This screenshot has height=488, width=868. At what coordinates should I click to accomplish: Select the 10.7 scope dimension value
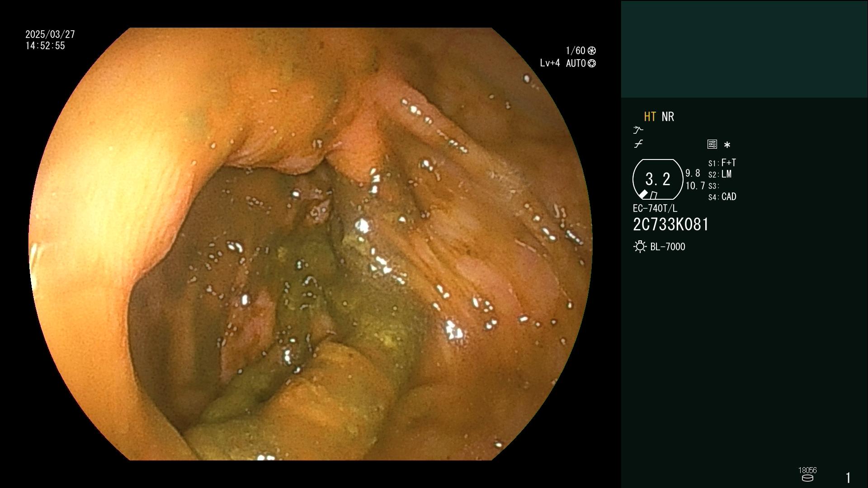coord(695,186)
